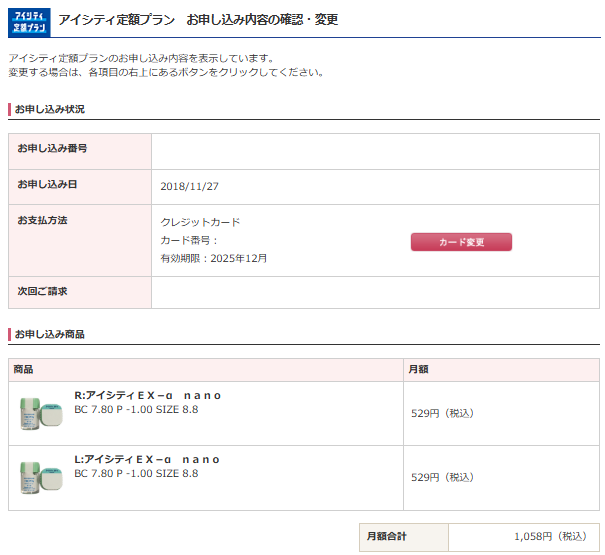Click the 1,058円 monthly total amount
The width and height of the screenshot is (605, 555).
pyautogui.click(x=549, y=537)
